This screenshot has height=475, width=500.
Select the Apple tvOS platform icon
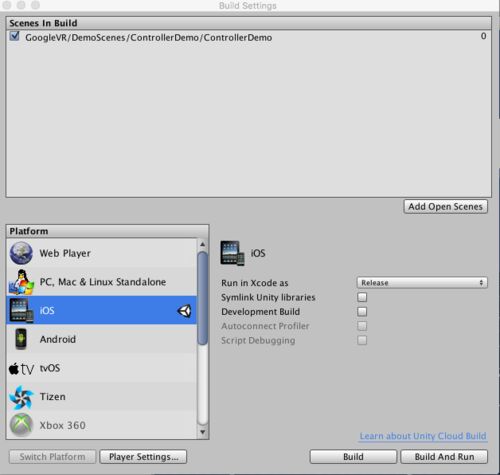(x=21, y=368)
